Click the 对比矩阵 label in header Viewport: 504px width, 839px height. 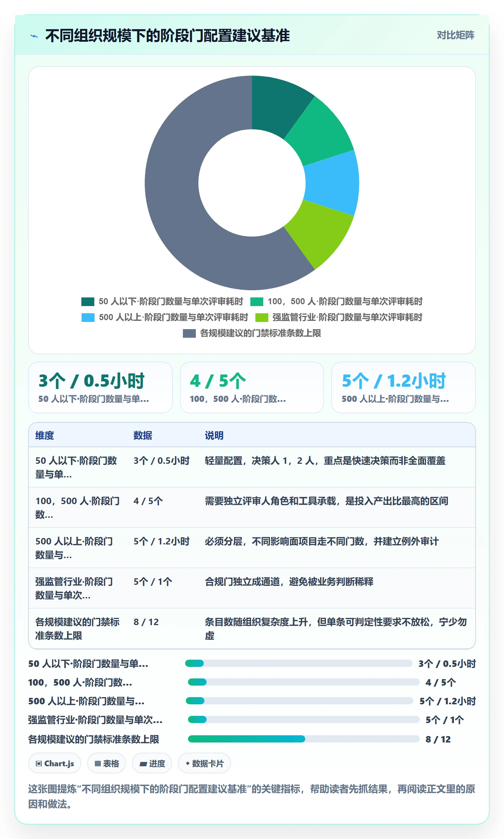tap(455, 35)
